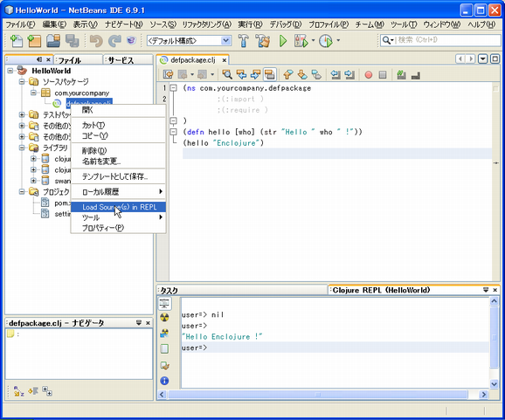Click the Previous Bookmark editor icon
Image resolution: width=505 pixels, height=420 pixels.
(x=288, y=75)
